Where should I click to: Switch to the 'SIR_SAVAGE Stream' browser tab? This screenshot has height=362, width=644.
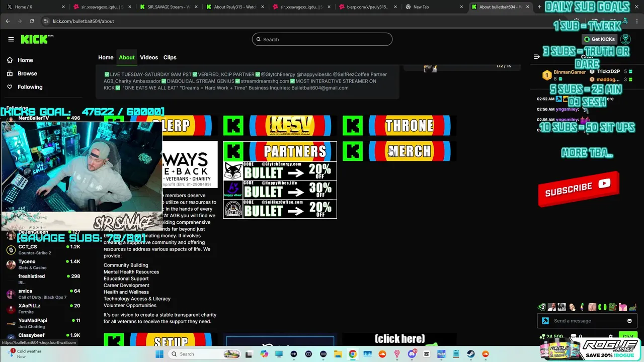tap(168, 7)
